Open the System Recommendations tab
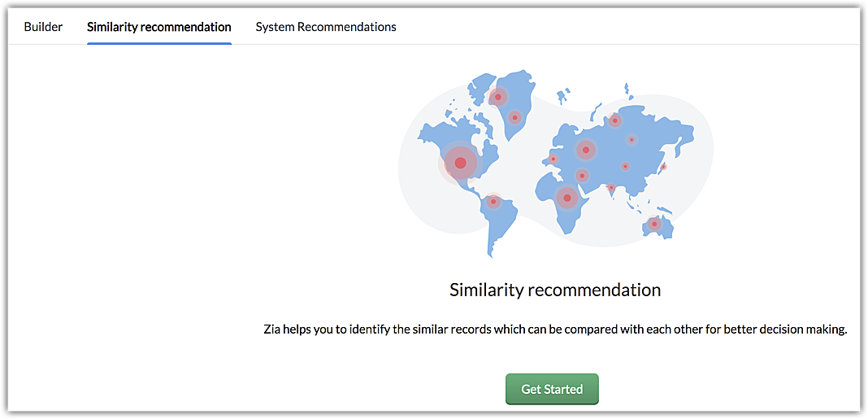 [x=326, y=27]
